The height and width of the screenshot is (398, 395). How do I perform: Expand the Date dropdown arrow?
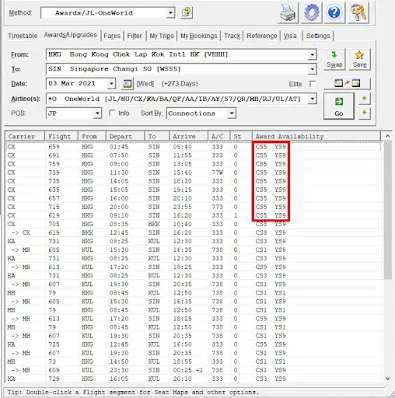pos(111,83)
